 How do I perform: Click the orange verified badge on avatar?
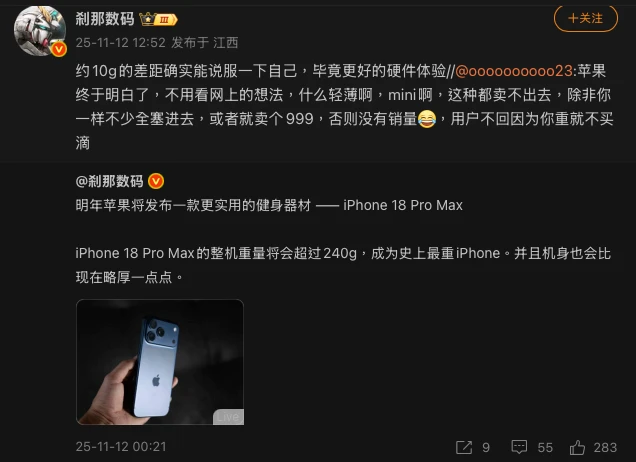(59, 49)
